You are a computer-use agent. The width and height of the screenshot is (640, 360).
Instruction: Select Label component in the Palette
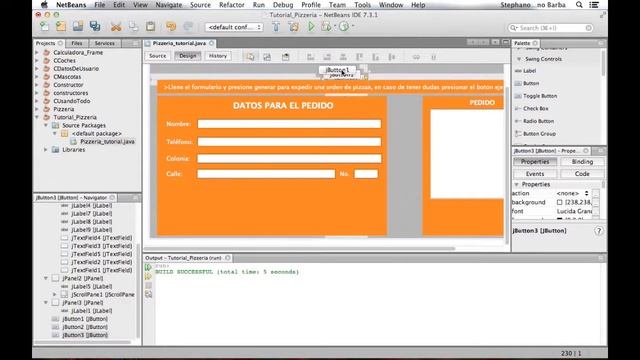click(x=529, y=71)
